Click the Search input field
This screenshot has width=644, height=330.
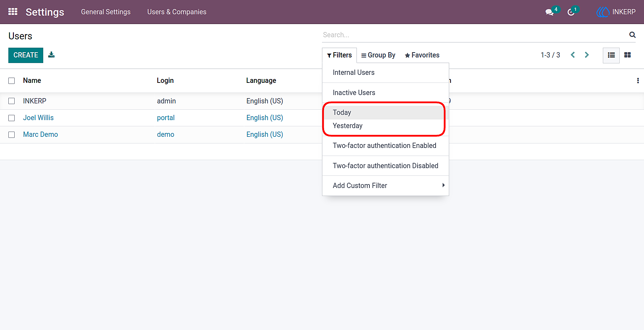coord(474,35)
